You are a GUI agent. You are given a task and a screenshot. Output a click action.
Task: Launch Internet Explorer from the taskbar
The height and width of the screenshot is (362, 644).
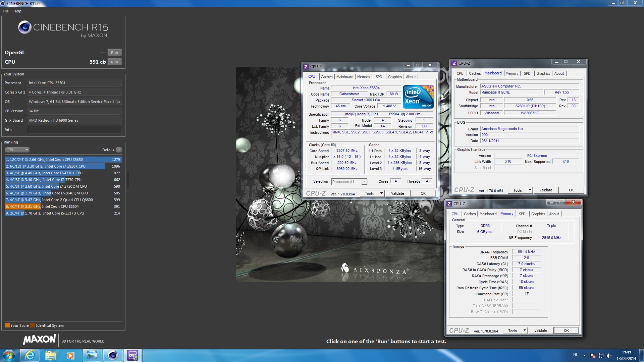30,355
